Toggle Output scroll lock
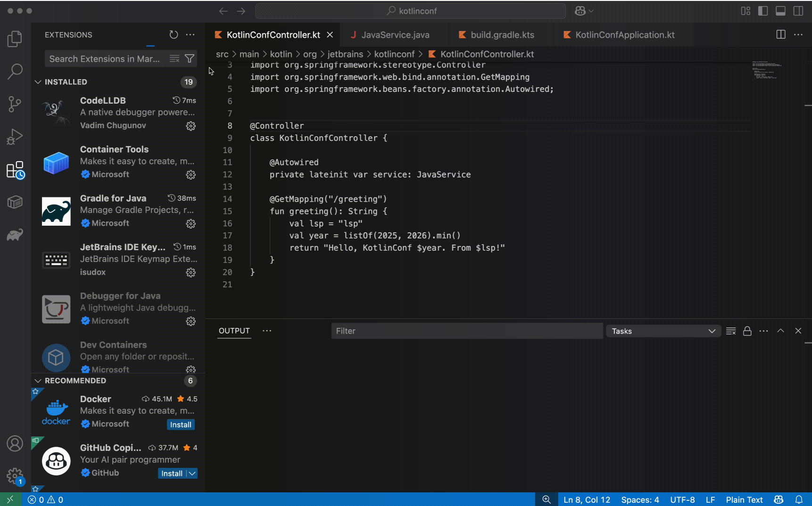The height and width of the screenshot is (506, 812). tap(747, 331)
